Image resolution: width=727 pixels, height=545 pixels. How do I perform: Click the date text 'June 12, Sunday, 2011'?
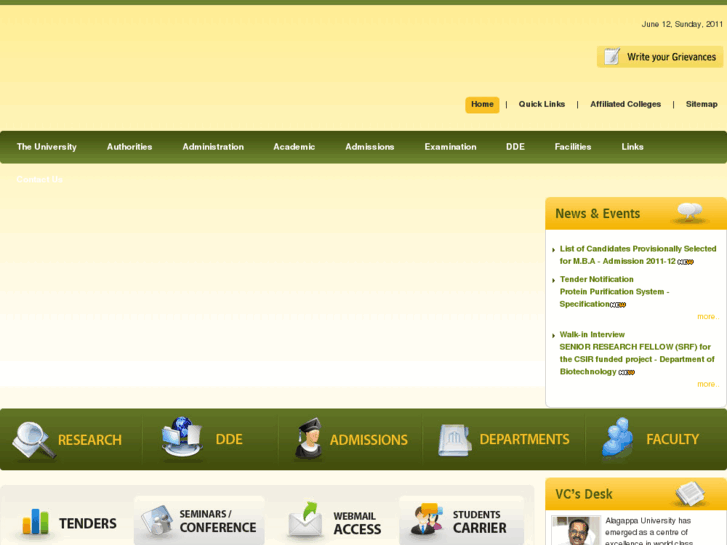coord(682,24)
